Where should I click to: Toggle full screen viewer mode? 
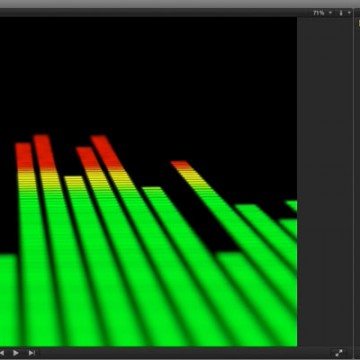[339, 353]
